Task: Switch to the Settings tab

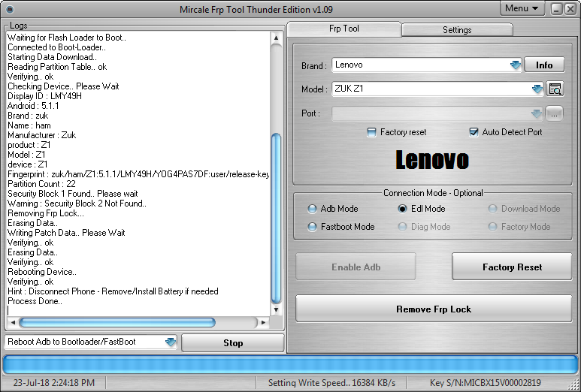Action: tap(457, 30)
